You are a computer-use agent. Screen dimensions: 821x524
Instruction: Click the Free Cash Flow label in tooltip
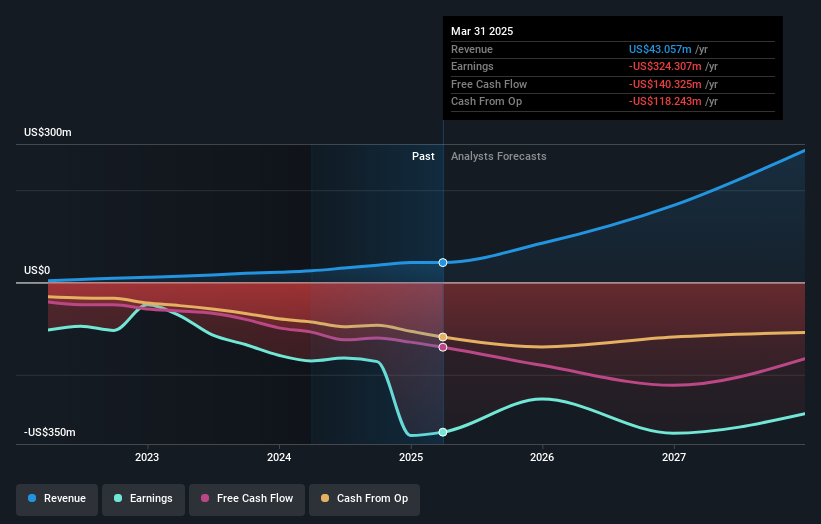point(489,84)
